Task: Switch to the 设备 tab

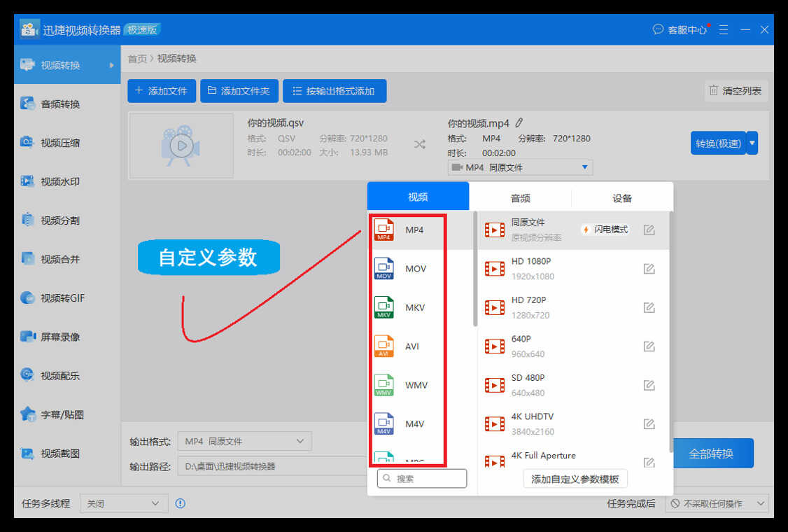Action: [622, 197]
